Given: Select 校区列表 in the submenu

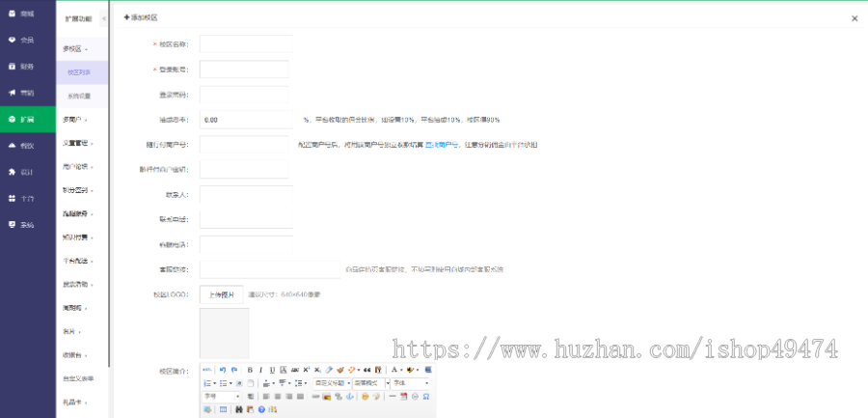Looking at the screenshot, I should [x=82, y=72].
